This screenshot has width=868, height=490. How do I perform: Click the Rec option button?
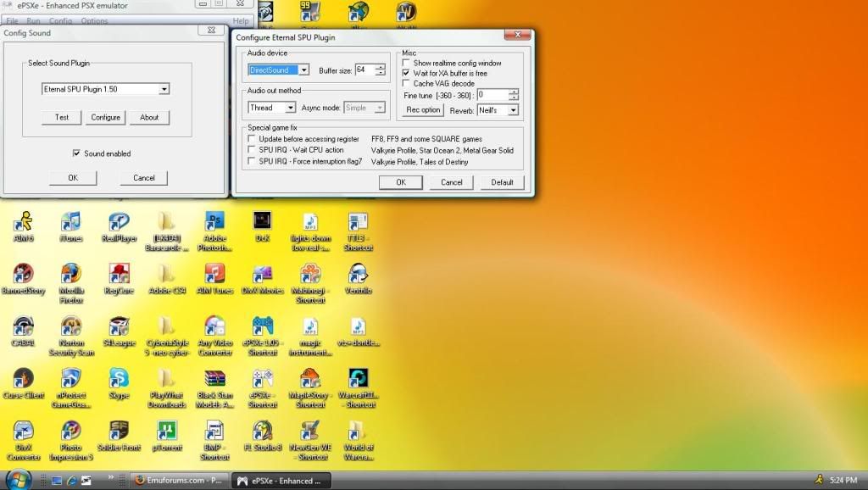pyautogui.click(x=423, y=109)
